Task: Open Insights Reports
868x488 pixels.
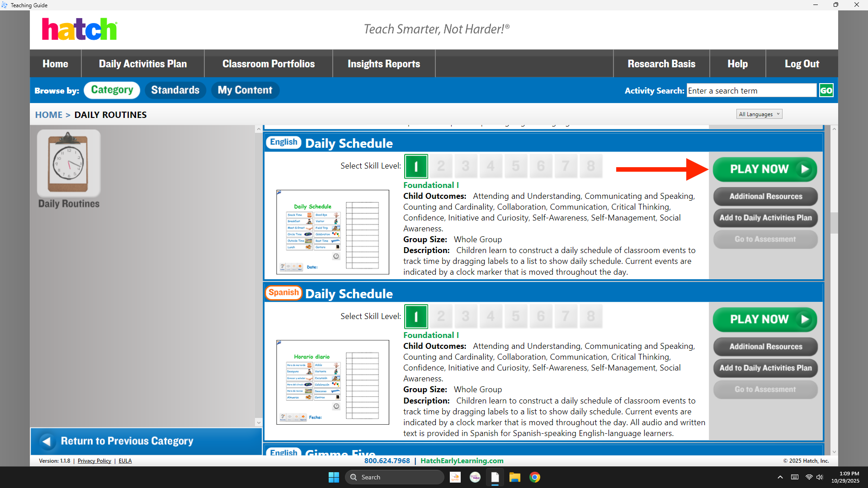Action: pyautogui.click(x=384, y=64)
